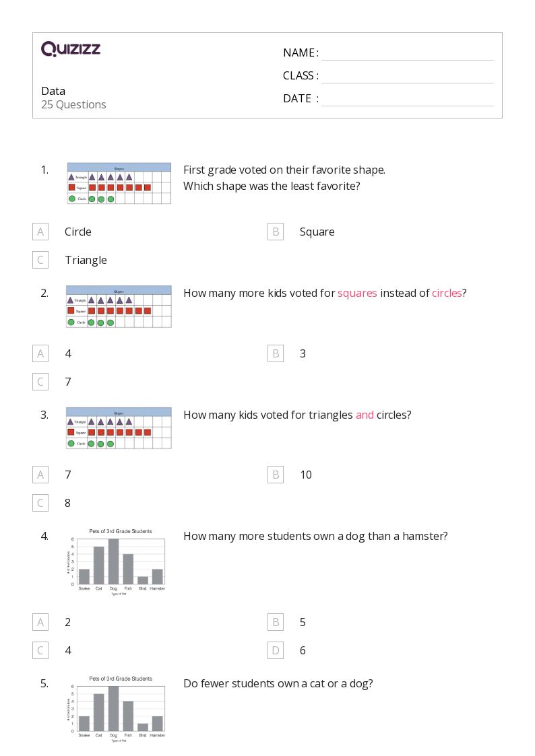Click the NAME input line
The width and height of the screenshot is (535, 756).
click(x=408, y=53)
